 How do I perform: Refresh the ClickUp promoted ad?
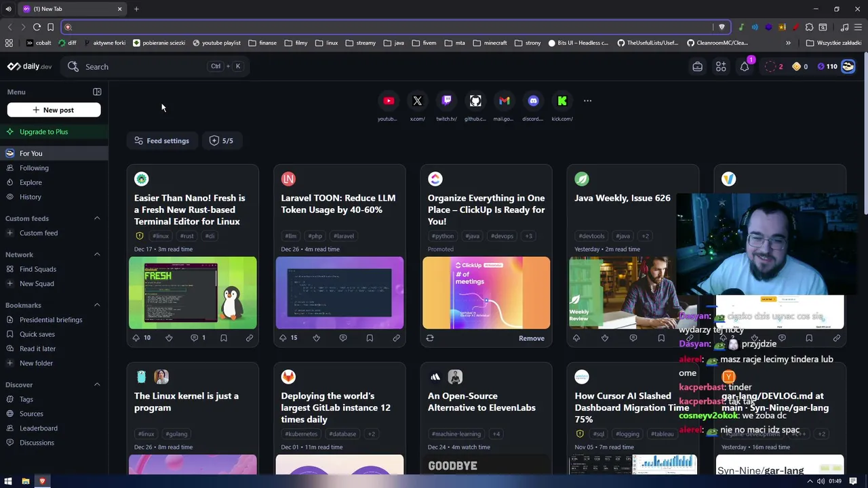[x=430, y=338]
